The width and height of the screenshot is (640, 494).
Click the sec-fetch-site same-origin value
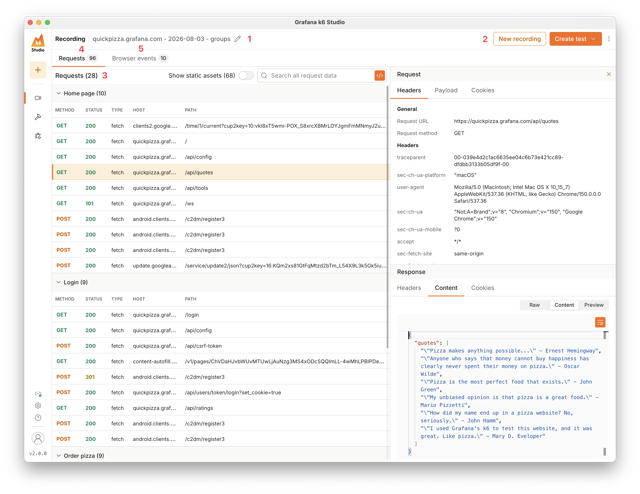(x=469, y=254)
